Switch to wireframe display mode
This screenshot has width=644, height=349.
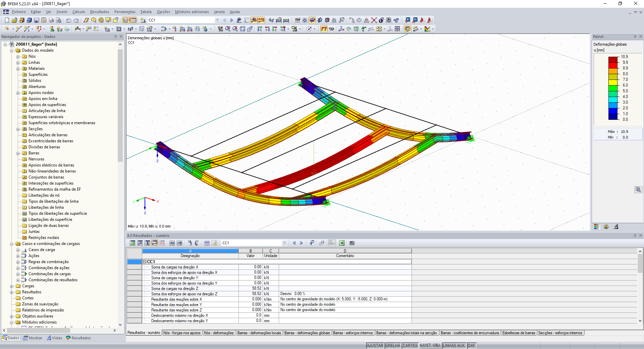243,29
